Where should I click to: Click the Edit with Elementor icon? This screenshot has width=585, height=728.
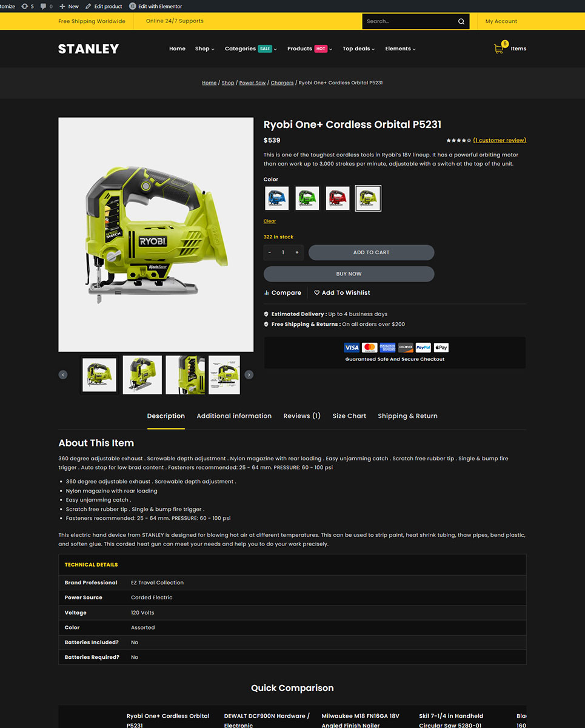[x=133, y=6]
